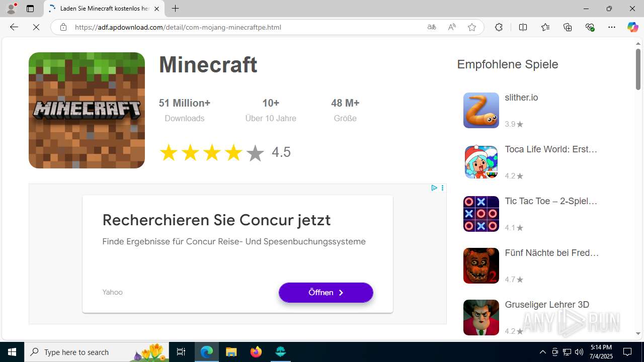Open Tic Tac Toe game icon

click(x=481, y=214)
